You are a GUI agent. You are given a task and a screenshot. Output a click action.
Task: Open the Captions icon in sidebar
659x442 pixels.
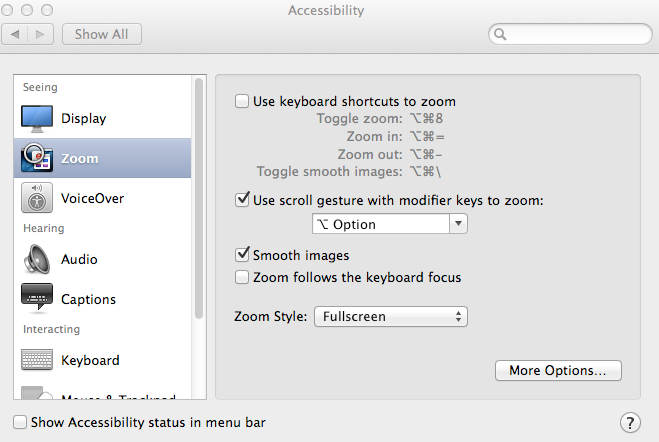click(x=37, y=298)
